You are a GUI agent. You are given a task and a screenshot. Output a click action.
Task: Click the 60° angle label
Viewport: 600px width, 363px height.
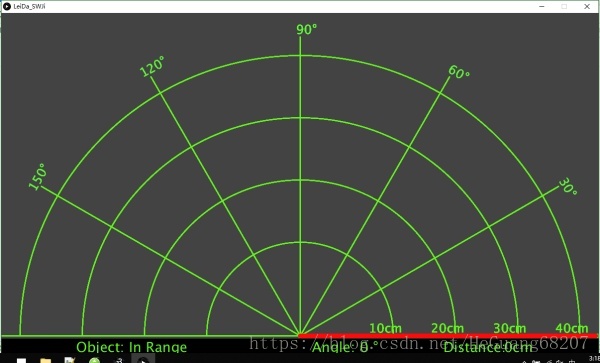point(458,72)
